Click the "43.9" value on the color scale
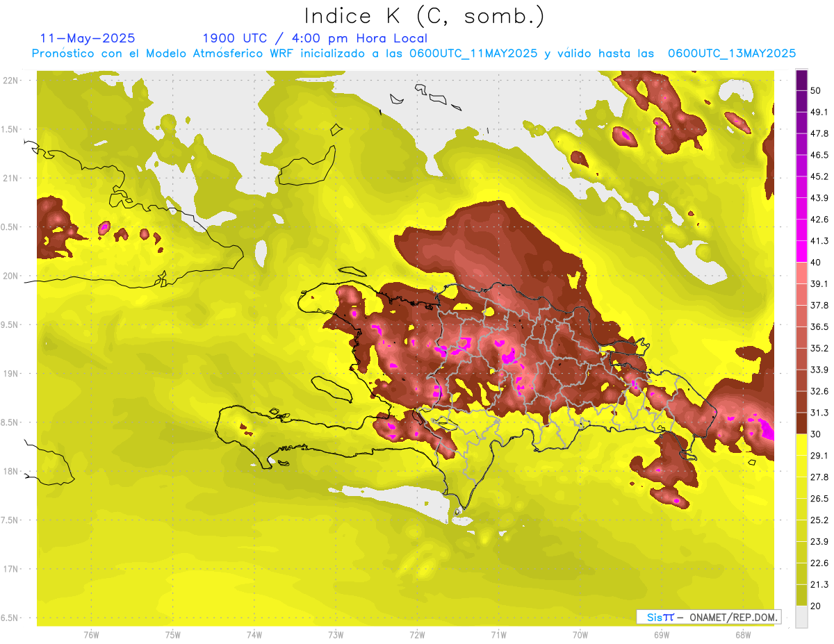This screenshot has height=644, width=834. point(819,198)
